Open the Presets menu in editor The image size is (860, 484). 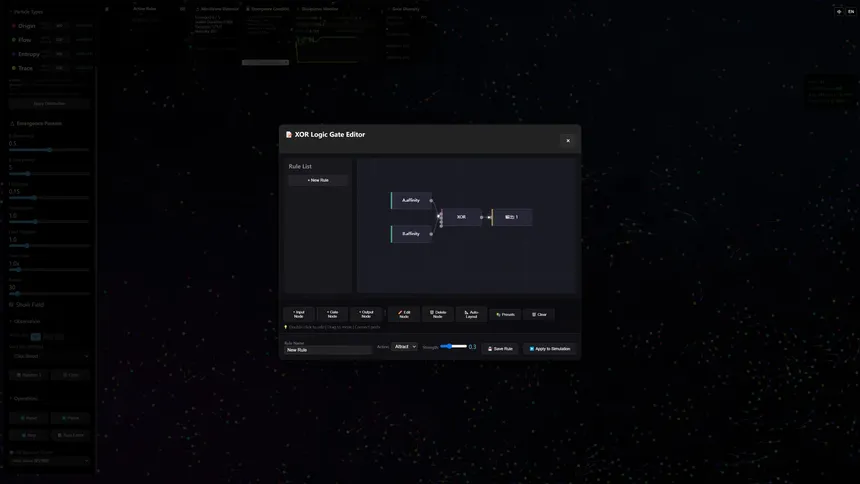click(505, 314)
